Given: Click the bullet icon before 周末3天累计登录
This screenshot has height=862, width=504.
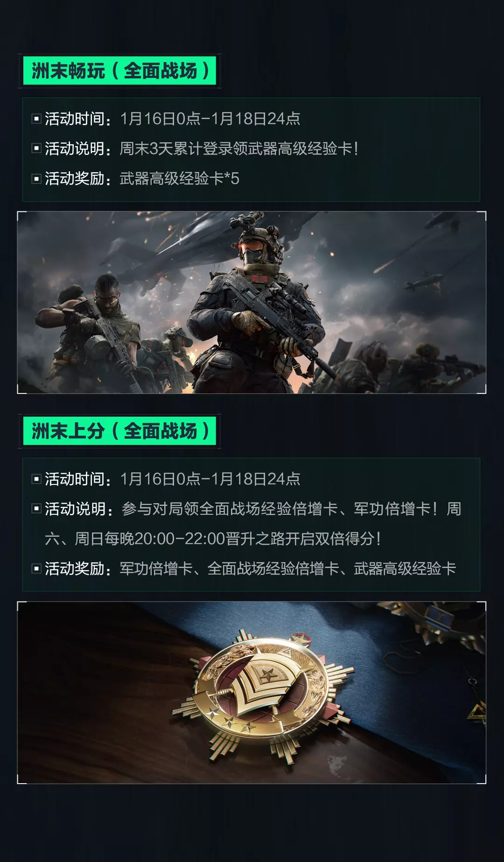Looking at the screenshot, I should (x=36, y=149).
